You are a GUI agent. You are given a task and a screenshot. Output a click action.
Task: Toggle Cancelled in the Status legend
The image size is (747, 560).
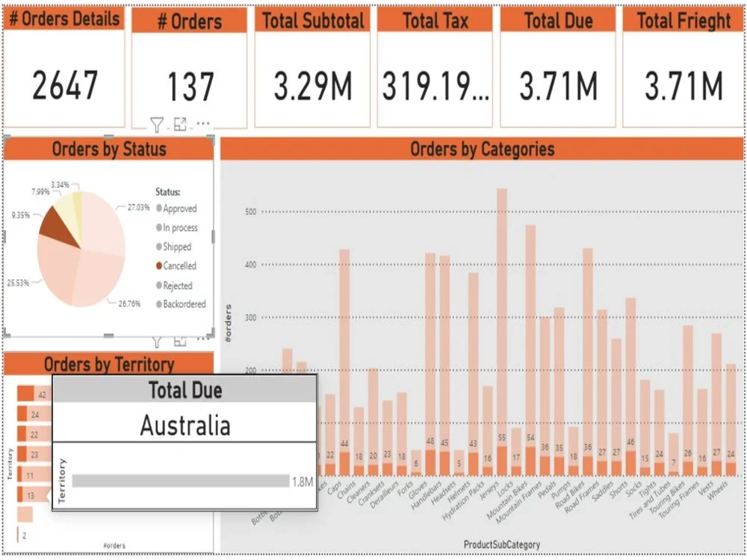pyautogui.click(x=182, y=265)
